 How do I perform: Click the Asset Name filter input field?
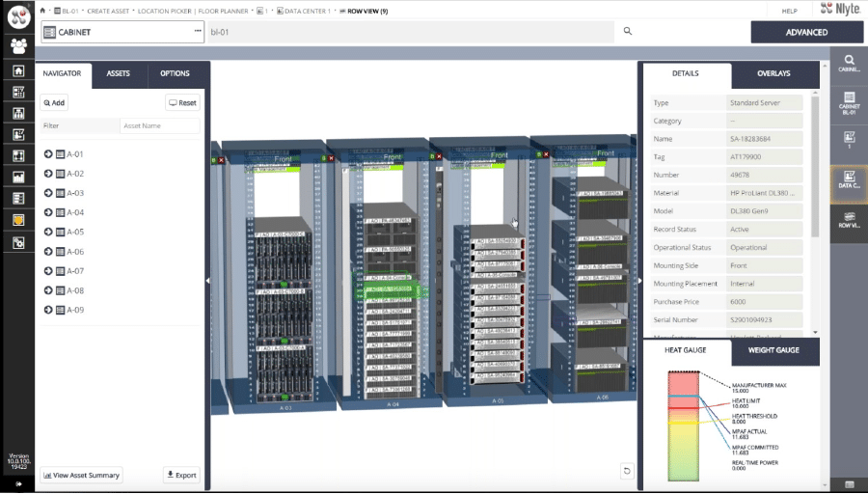(159, 125)
